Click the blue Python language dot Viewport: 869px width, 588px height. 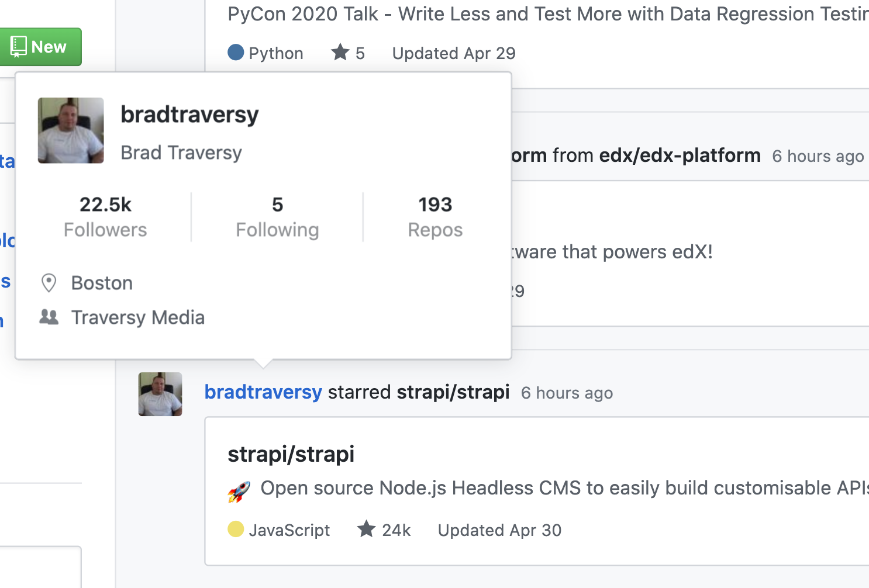coord(236,53)
